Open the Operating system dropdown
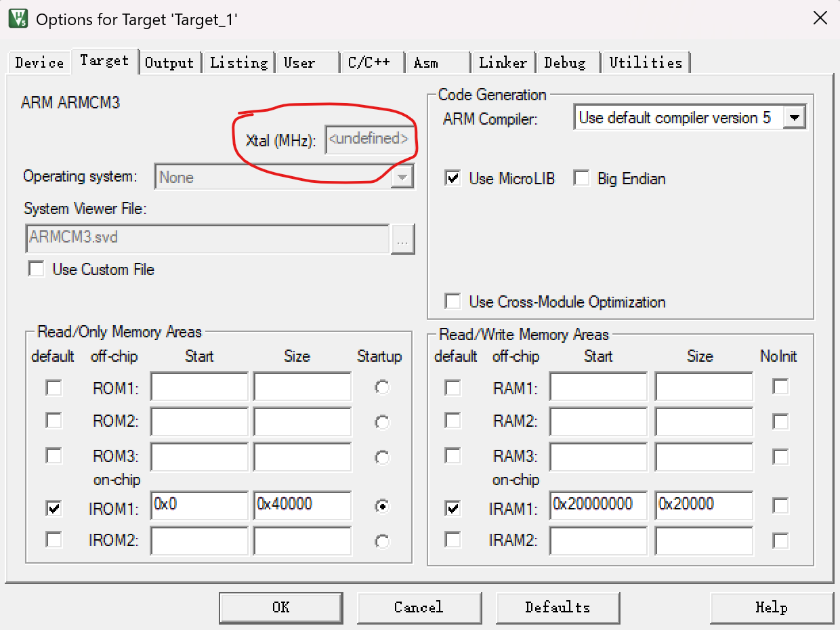 coord(402,177)
